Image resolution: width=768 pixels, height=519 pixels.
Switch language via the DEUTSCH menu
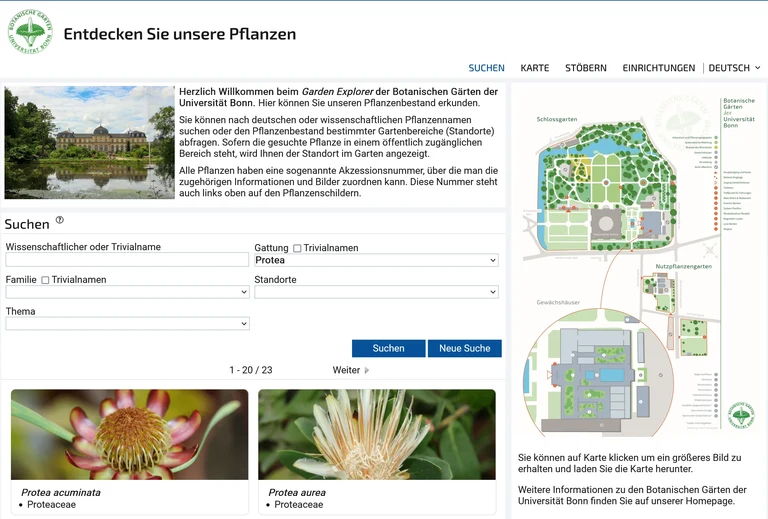click(x=734, y=68)
